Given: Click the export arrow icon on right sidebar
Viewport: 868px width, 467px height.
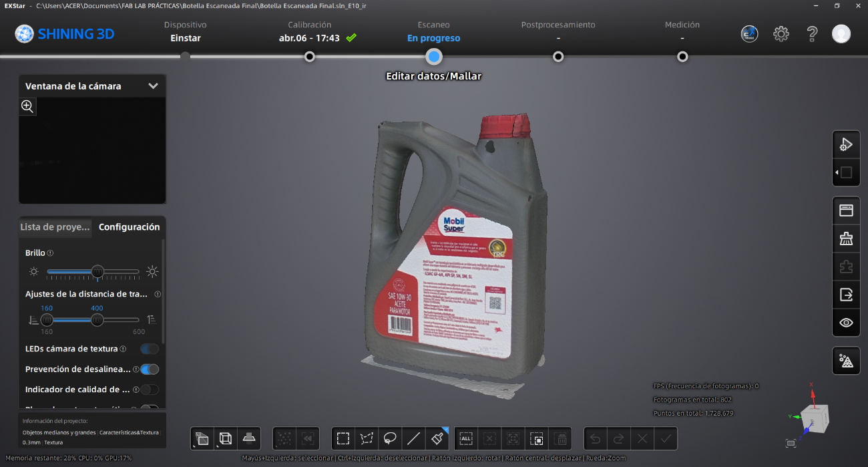Looking at the screenshot, I should pyautogui.click(x=846, y=295).
